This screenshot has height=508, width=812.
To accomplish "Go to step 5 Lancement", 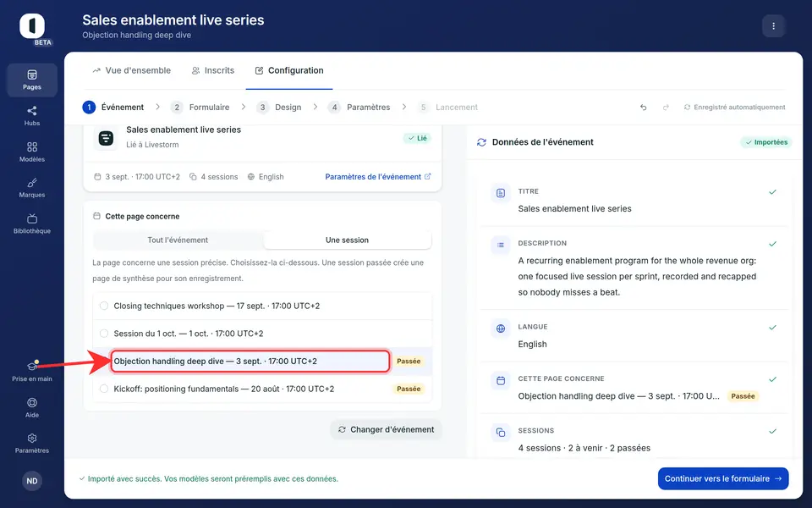I will click(447, 108).
